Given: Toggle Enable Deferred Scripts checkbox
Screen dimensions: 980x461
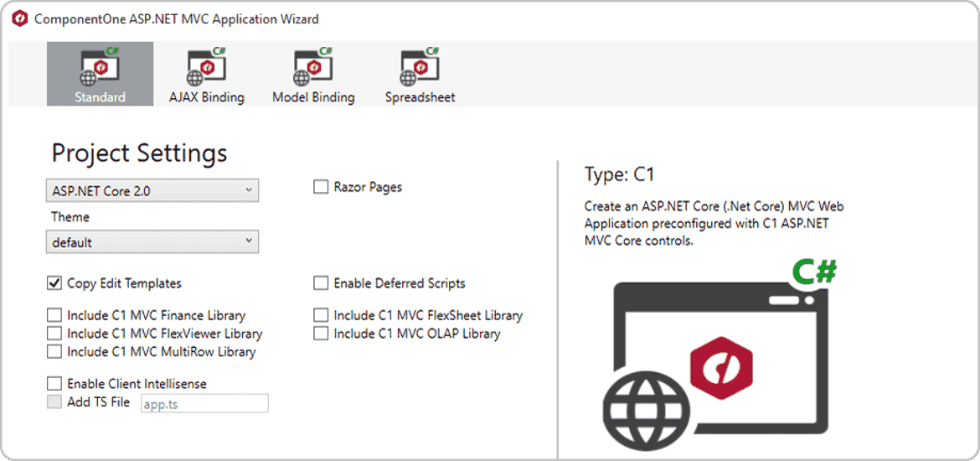Looking at the screenshot, I should [x=321, y=283].
